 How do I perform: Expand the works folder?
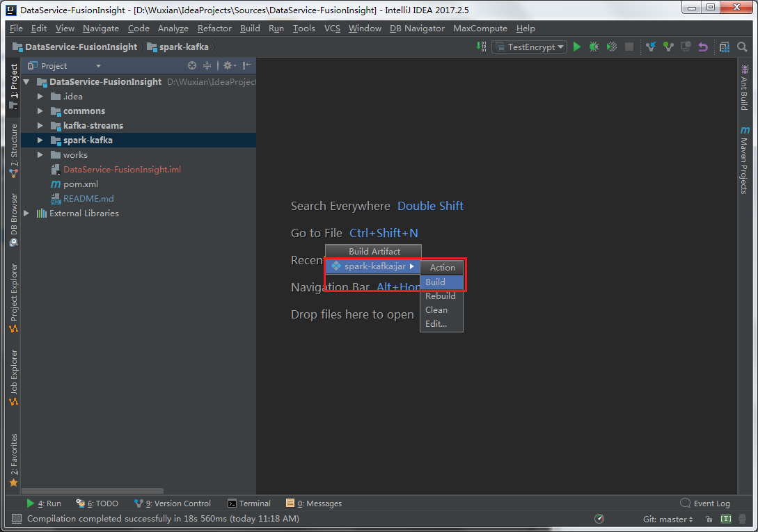coord(40,154)
